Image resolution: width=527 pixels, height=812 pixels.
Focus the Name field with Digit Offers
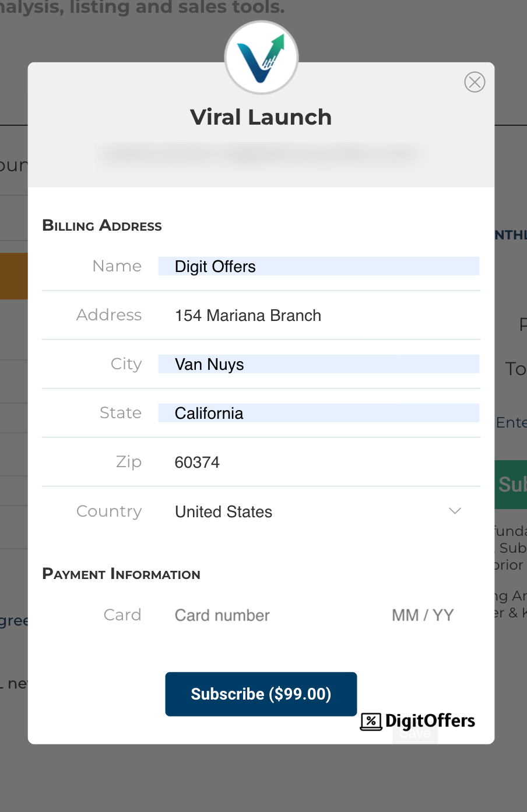[x=318, y=266]
